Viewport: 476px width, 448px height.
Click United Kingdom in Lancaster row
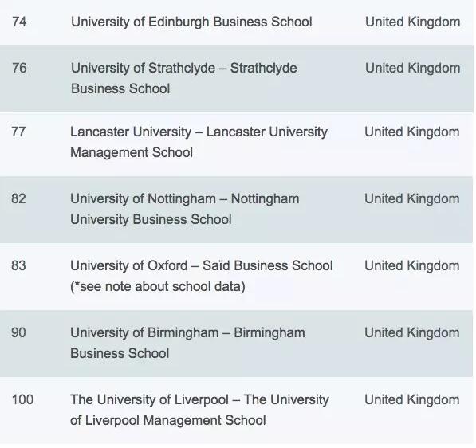pos(412,132)
